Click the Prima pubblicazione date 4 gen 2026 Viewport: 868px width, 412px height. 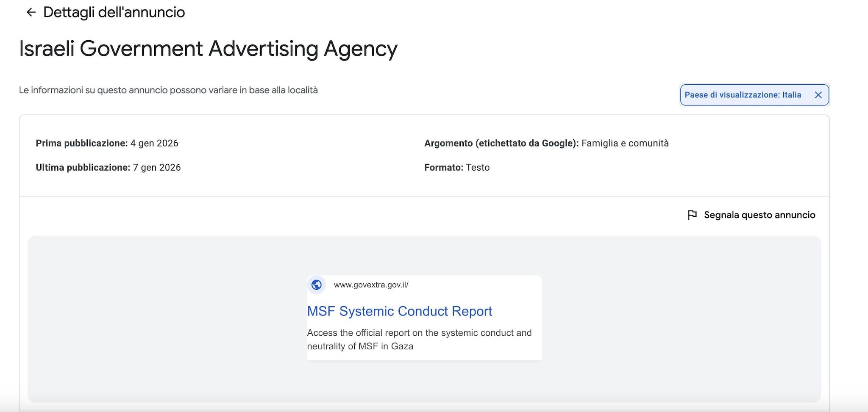click(154, 143)
